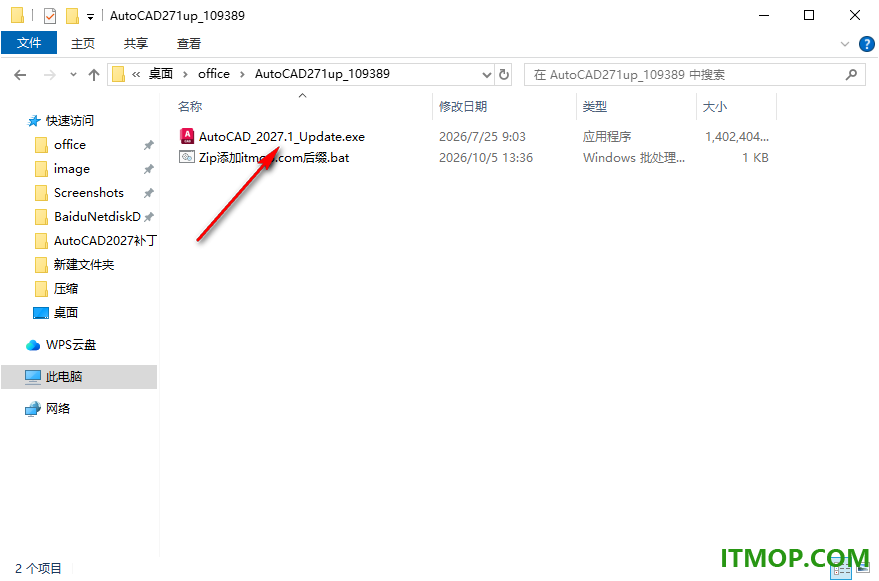Switch to the 共享 ribbon tab
This screenshot has width=879, height=581.
tap(136, 43)
